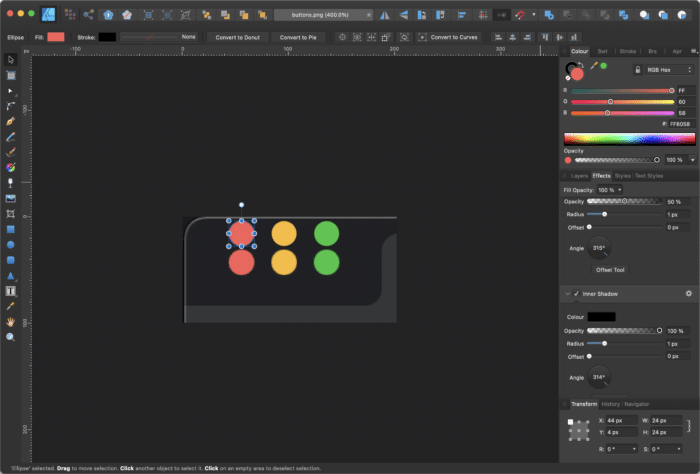This screenshot has height=474, width=700.
Task: Open the colour Opacity 100 % dropdown
Action: 692,160
